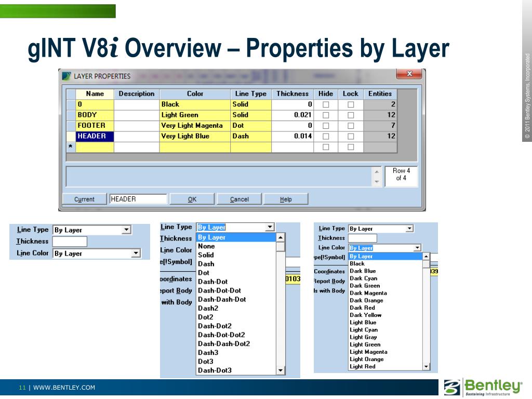This screenshot has width=532, height=399.
Task: Click Help in Layer Properties
Action: pyautogui.click(x=286, y=199)
